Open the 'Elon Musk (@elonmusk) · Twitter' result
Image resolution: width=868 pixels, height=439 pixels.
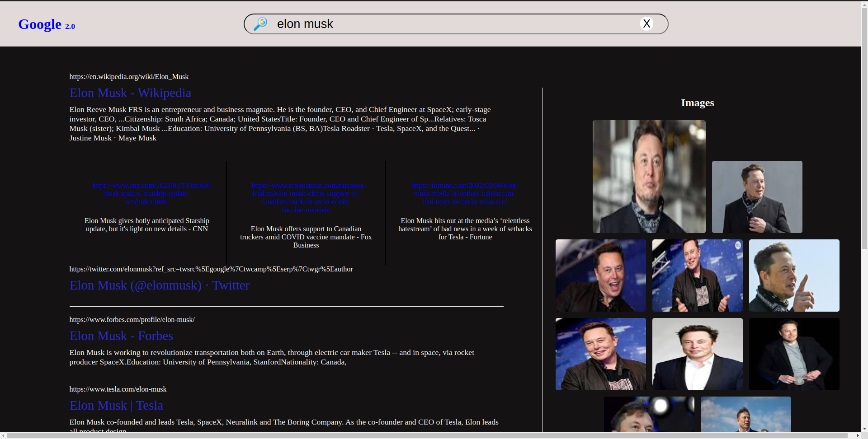[x=159, y=285]
